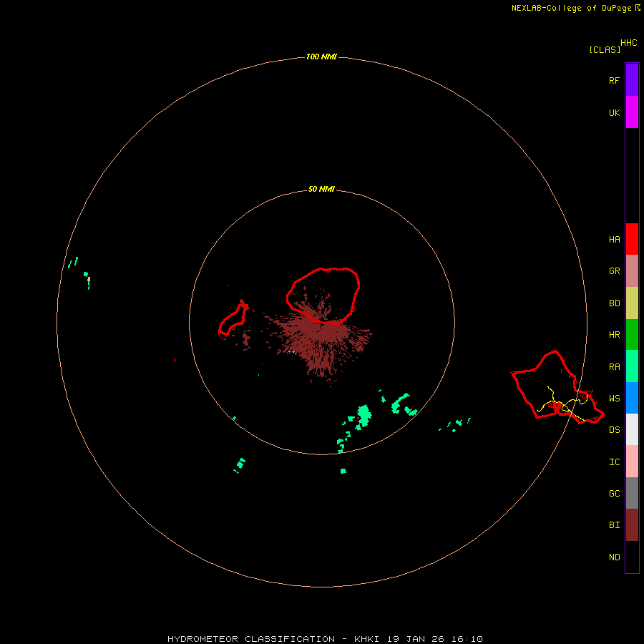Click the 100 NMI range ring label

pos(321,57)
